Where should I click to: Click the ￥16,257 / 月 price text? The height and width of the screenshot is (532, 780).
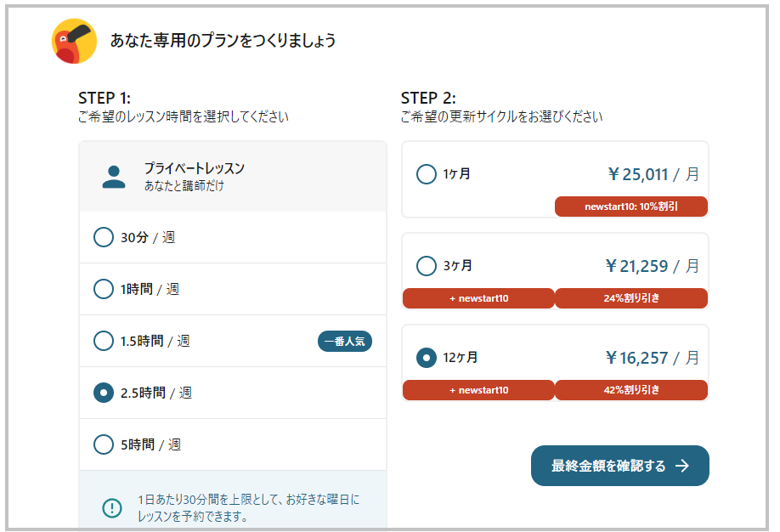[653, 358]
